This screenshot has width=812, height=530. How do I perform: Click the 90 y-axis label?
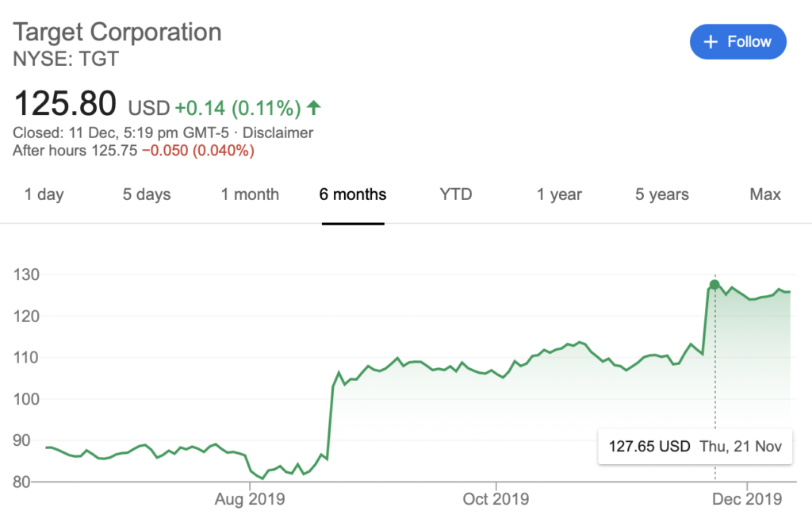pos(21,440)
